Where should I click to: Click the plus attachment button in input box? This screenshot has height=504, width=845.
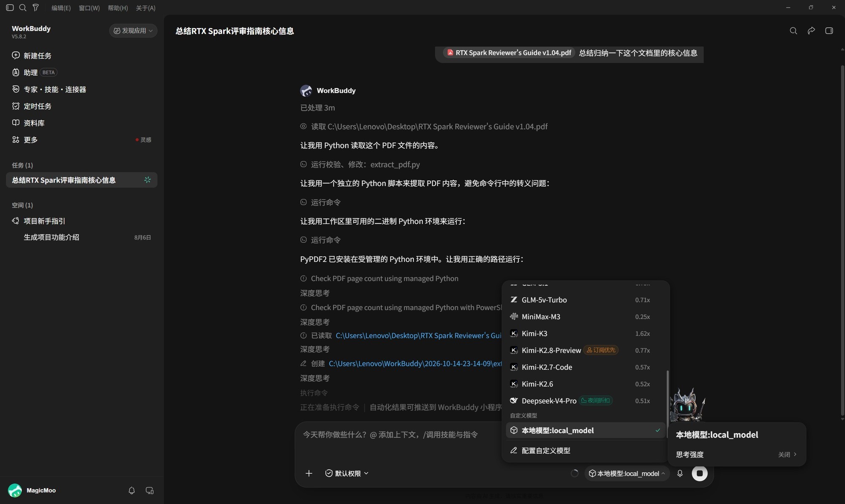click(x=309, y=473)
